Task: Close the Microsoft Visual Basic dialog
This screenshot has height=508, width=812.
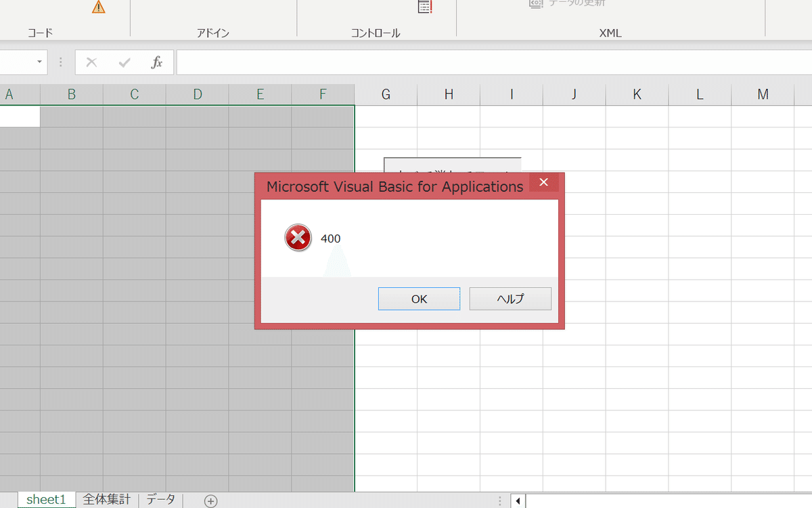Action: click(543, 183)
